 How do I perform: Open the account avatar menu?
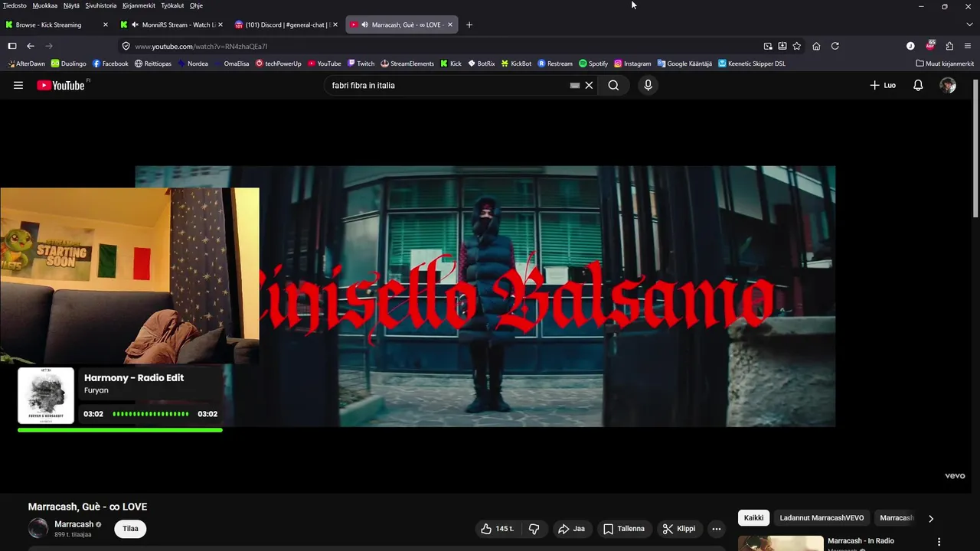click(948, 86)
